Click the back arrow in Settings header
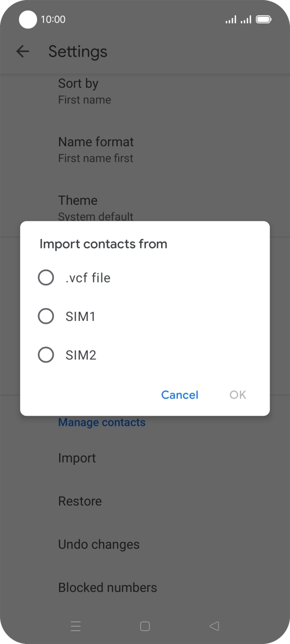The width and height of the screenshot is (290, 644). pyautogui.click(x=23, y=51)
